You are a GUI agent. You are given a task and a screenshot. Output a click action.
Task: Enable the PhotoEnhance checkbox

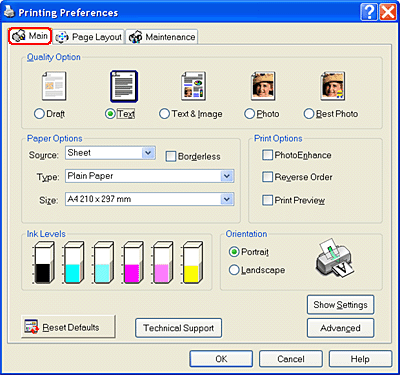pos(267,155)
